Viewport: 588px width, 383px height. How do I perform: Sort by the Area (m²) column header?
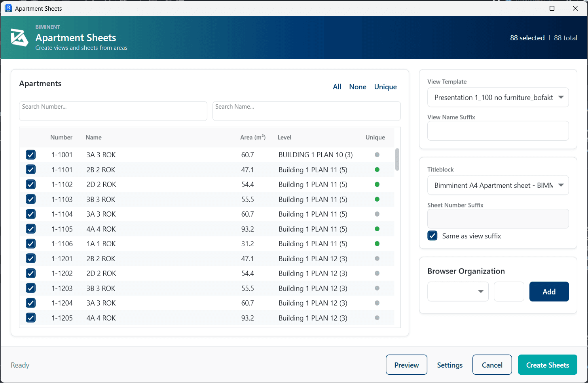click(253, 138)
